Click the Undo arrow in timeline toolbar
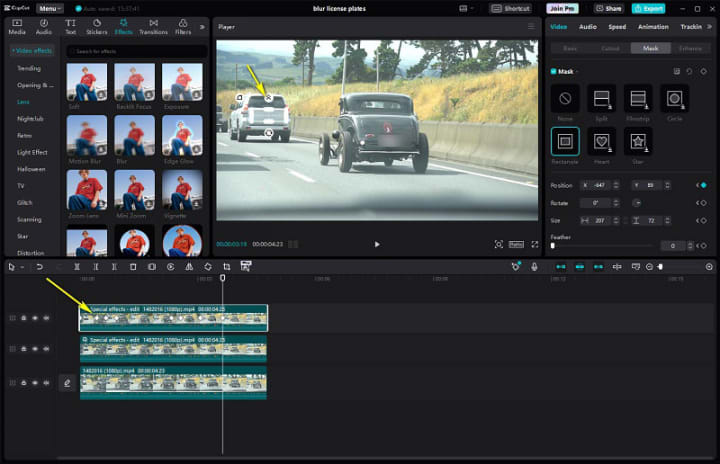The image size is (720, 464). (39, 267)
